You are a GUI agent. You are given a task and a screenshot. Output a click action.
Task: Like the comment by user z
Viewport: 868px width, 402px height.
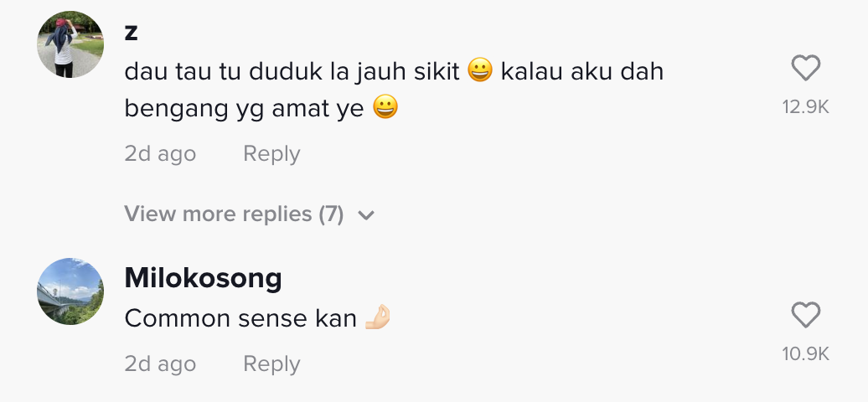click(805, 69)
